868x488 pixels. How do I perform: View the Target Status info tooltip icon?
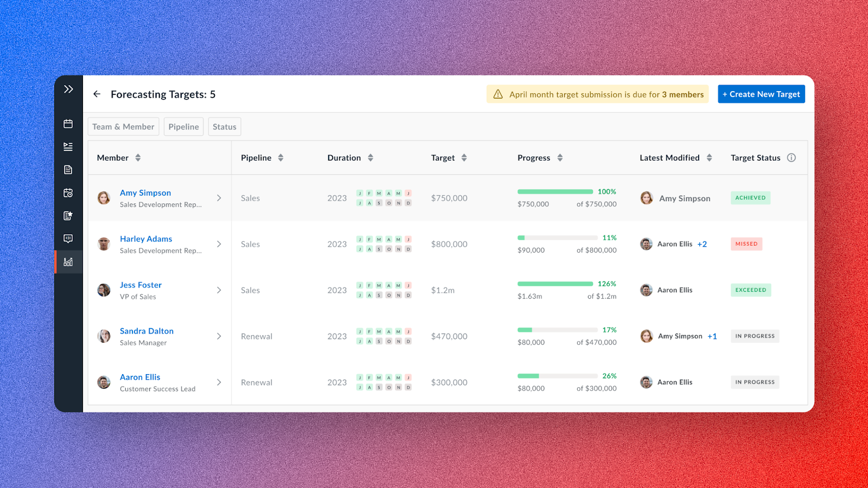(792, 157)
